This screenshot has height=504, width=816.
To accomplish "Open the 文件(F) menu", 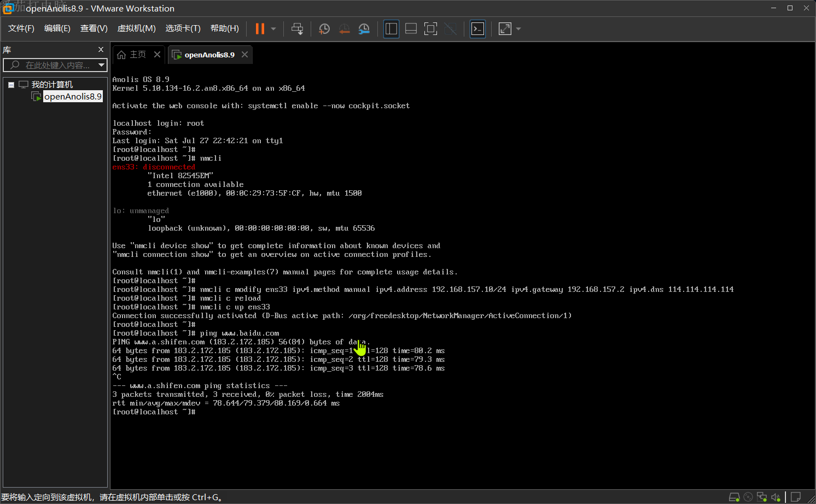I will pos(21,28).
